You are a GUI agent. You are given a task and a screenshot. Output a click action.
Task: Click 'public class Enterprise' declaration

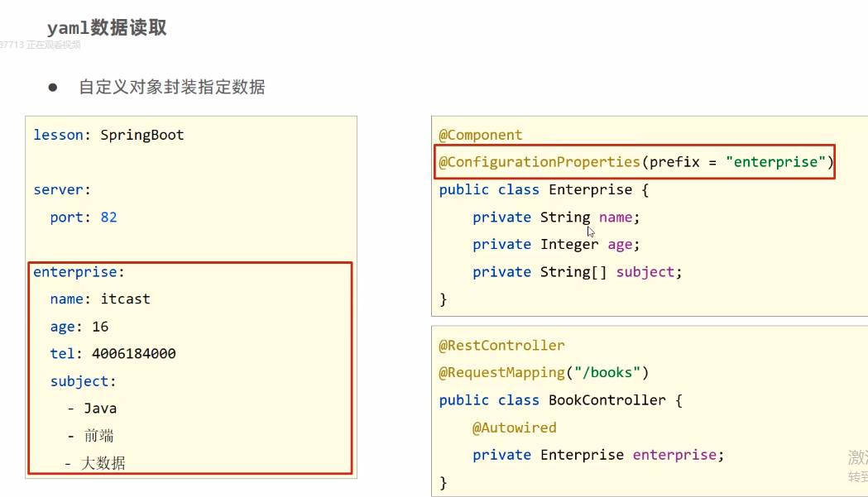[x=544, y=189]
